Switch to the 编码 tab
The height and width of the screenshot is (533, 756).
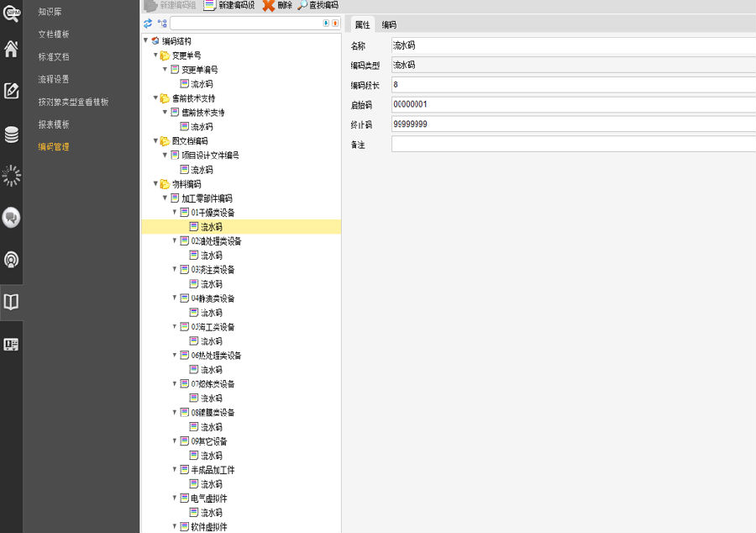(389, 24)
